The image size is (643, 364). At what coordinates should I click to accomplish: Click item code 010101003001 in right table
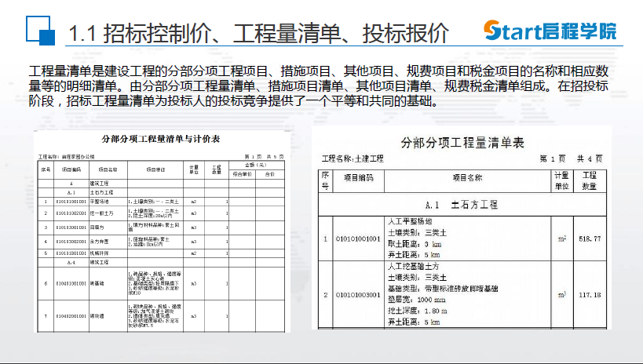coord(357,295)
